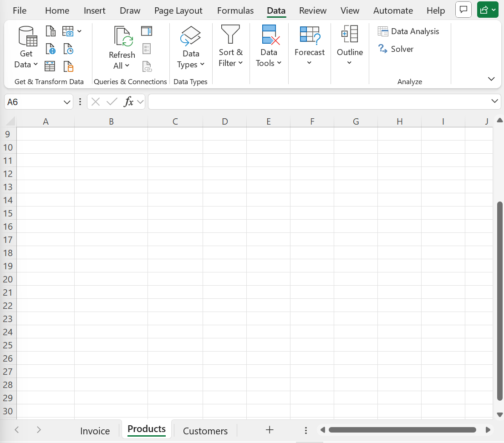Open Recent Sources clock icon
Viewport: 504px width, 443px height.
pos(68,49)
